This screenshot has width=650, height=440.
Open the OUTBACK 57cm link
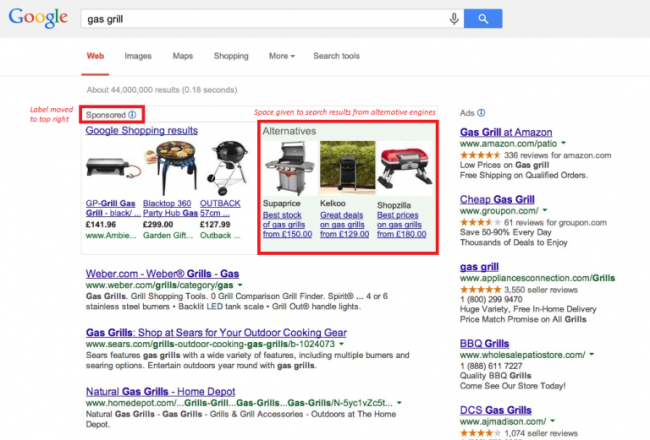[x=220, y=208]
